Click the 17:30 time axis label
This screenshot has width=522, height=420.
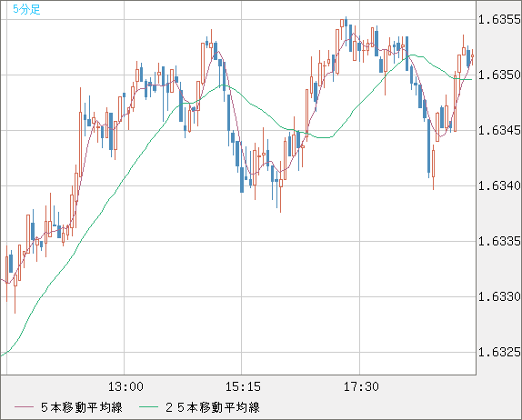[x=361, y=386]
